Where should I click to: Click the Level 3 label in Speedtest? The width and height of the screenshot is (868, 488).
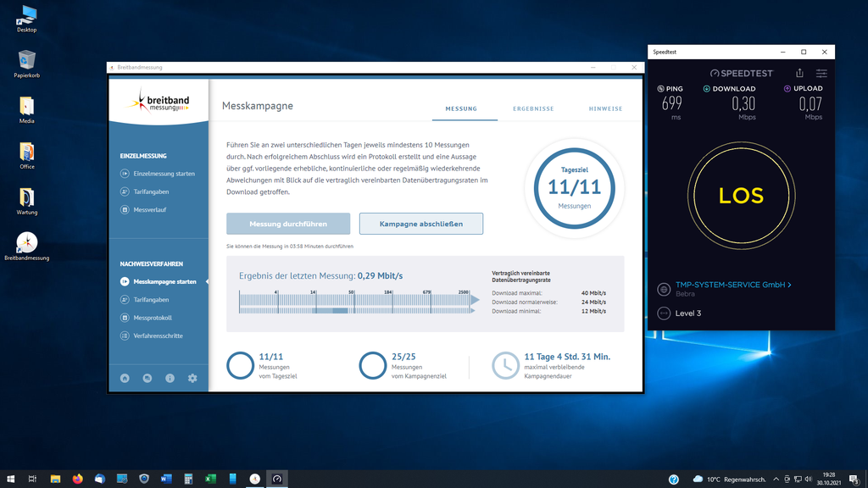click(688, 313)
